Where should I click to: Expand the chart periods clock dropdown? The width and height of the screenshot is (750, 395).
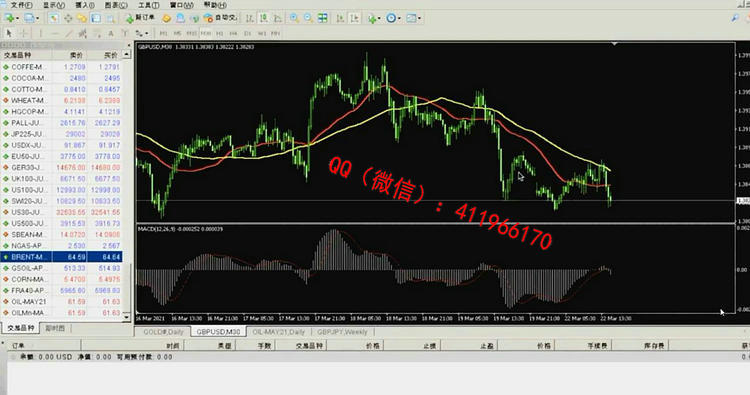[399, 18]
